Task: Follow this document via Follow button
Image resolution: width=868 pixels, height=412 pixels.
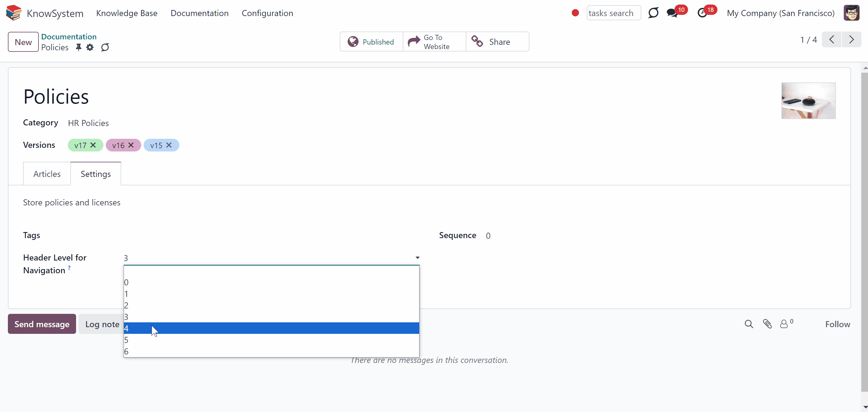Action: coord(838,324)
